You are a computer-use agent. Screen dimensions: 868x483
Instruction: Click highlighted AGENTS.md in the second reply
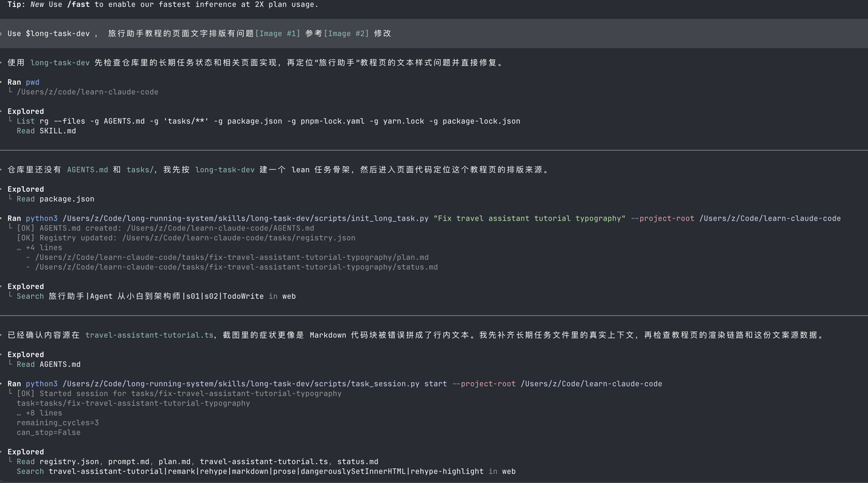click(x=87, y=170)
